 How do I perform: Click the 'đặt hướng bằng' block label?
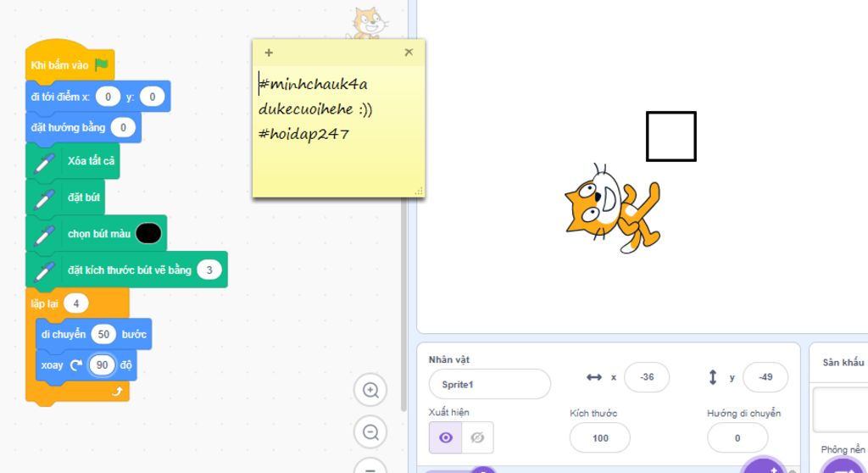click(x=68, y=128)
